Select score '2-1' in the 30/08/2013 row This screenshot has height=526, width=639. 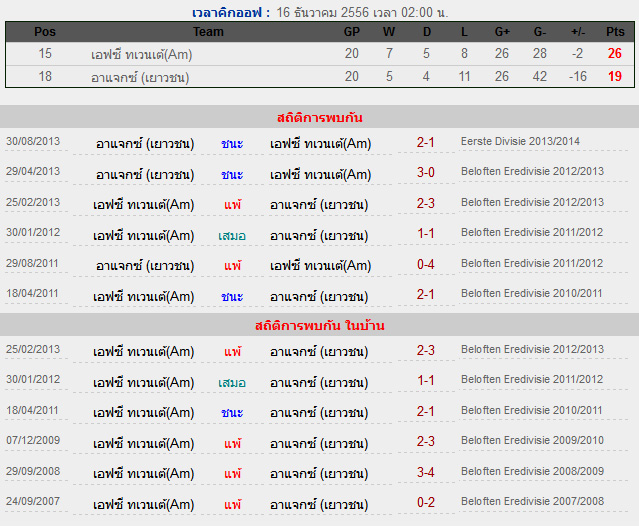425,142
